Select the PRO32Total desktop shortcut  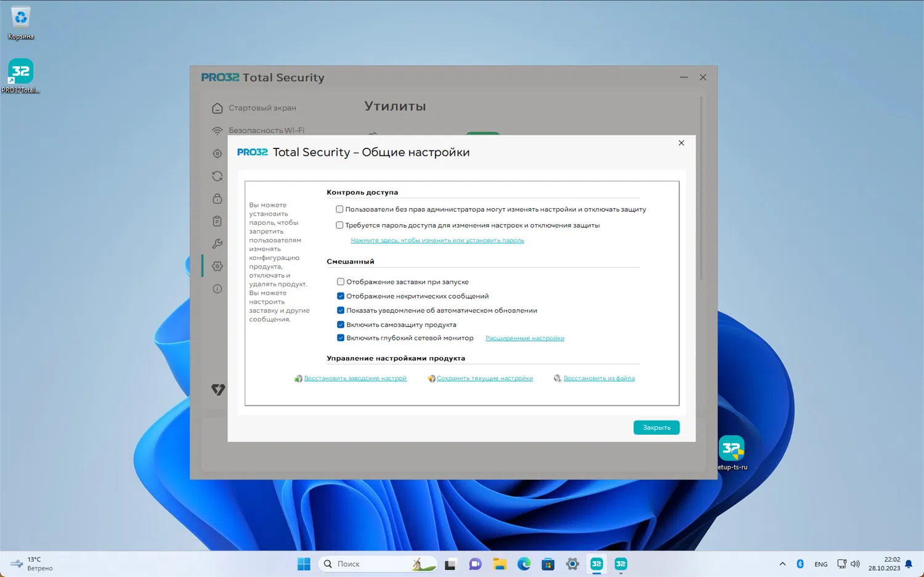21,76
